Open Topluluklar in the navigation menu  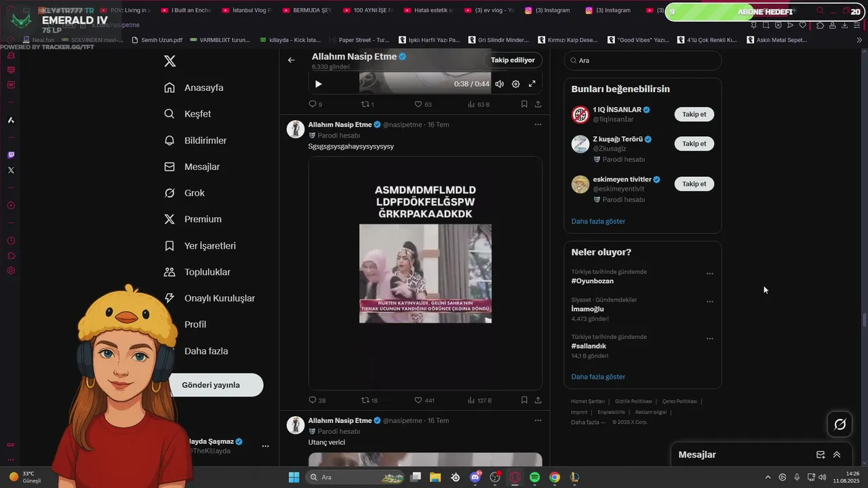[197, 272]
